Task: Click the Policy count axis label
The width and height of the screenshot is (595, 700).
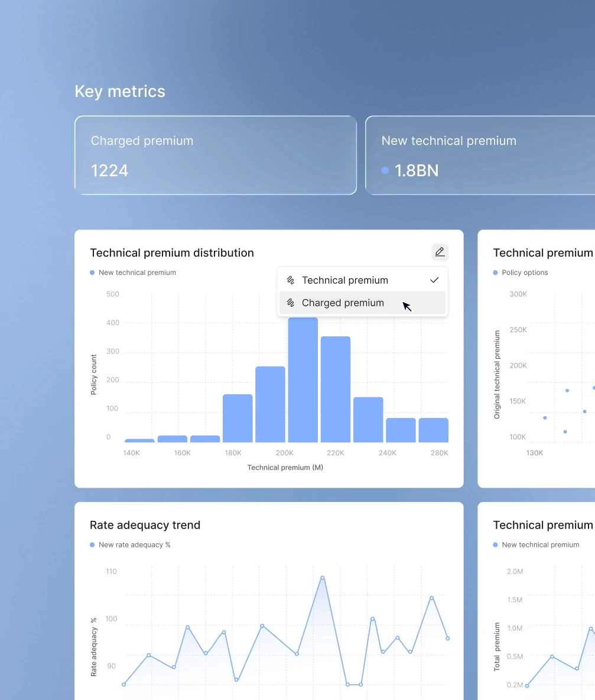Action: tap(94, 375)
